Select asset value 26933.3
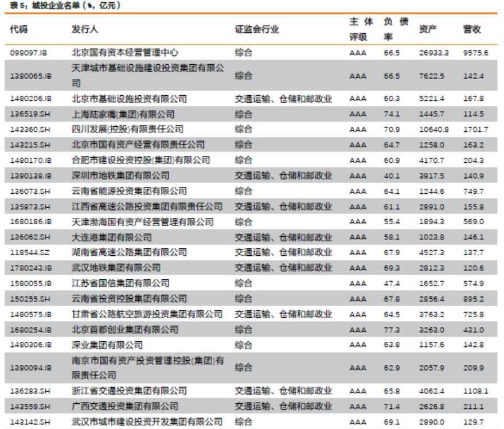Screen dimensions: 504x429 pos(434,53)
